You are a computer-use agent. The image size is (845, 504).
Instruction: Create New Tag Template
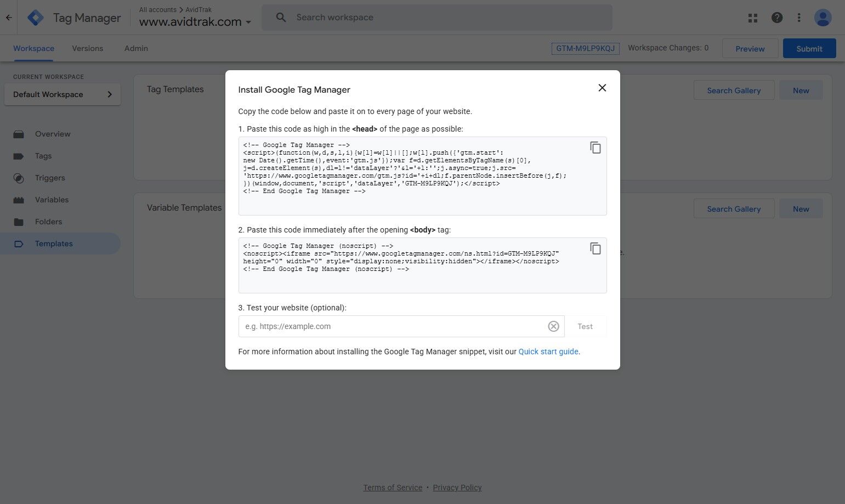pyautogui.click(x=801, y=90)
